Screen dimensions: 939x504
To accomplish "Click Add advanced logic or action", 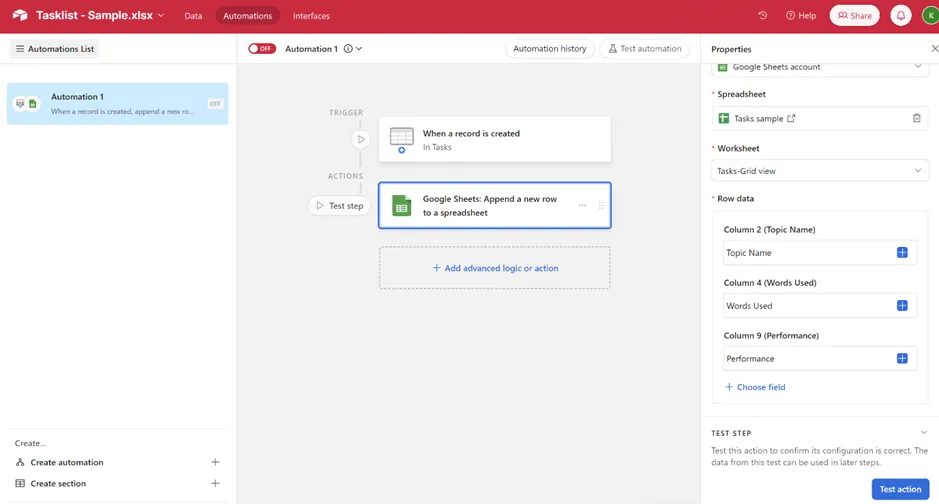I will click(495, 268).
